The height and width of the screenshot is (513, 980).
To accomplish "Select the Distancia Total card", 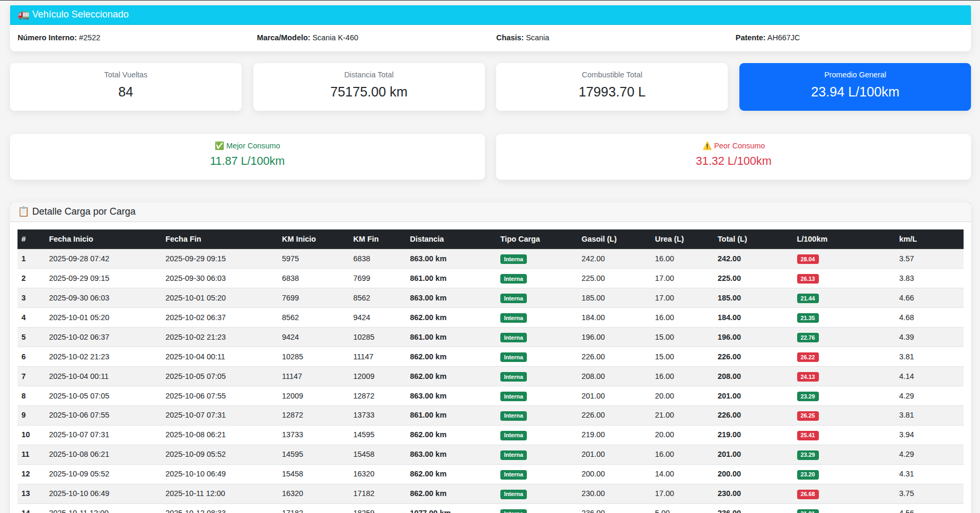I will [x=368, y=87].
